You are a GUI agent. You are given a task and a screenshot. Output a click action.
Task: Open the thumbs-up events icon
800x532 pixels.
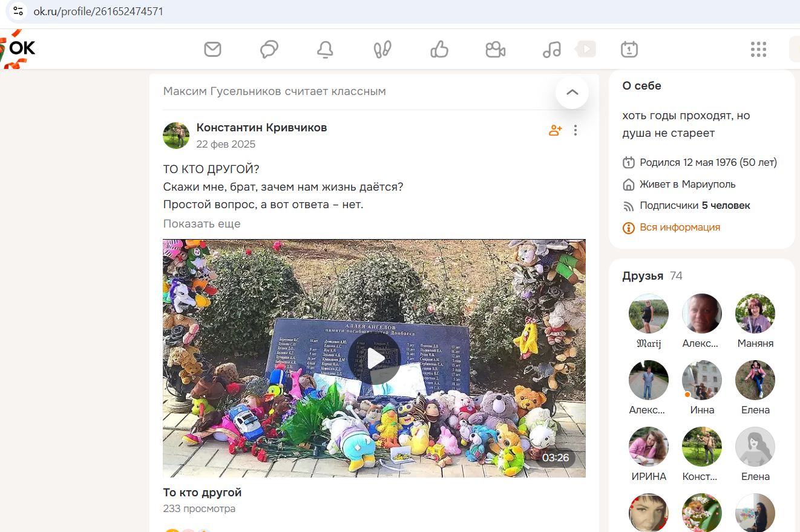(439, 49)
